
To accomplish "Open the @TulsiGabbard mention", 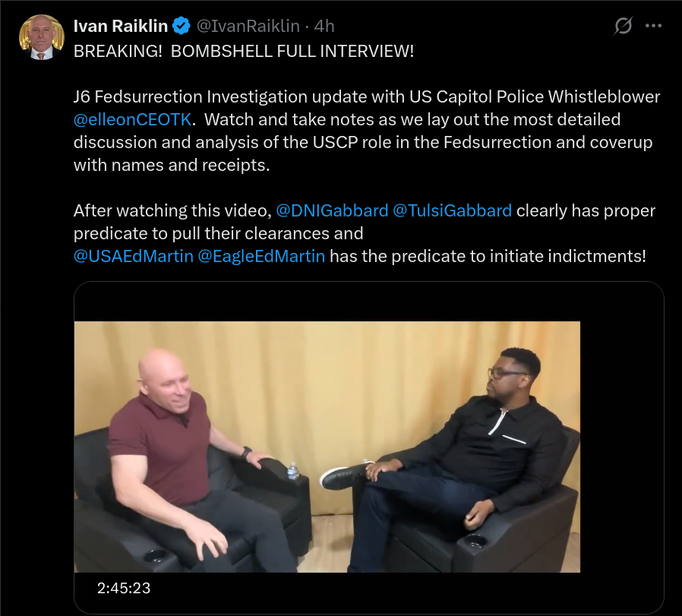I will (452, 210).
